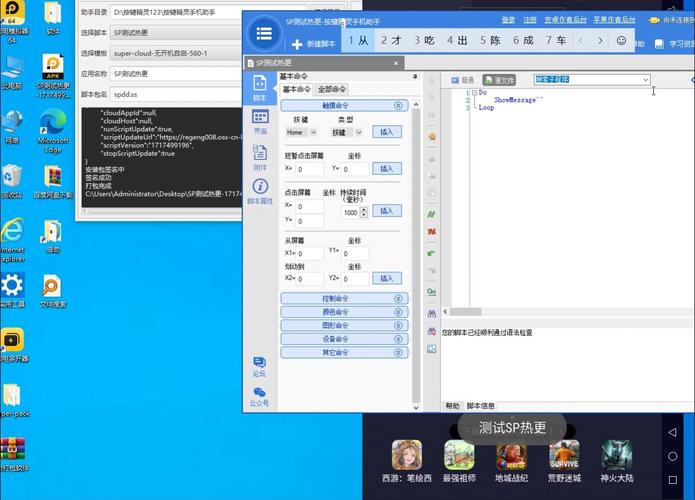This screenshot has width=695, height=500.
Task: Click 插入 button for 短暂点击屏幕
Action: (387, 168)
